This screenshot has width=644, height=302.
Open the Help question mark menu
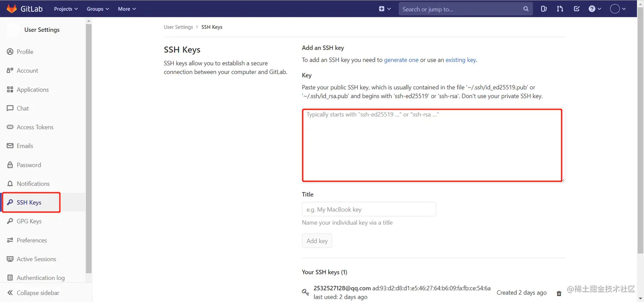[x=595, y=9]
